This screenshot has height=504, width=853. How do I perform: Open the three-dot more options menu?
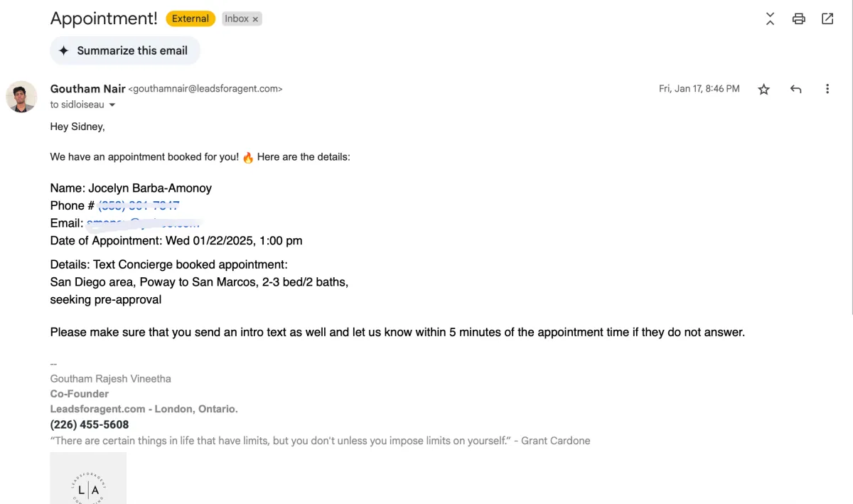pyautogui.click(x=827, y=90)
